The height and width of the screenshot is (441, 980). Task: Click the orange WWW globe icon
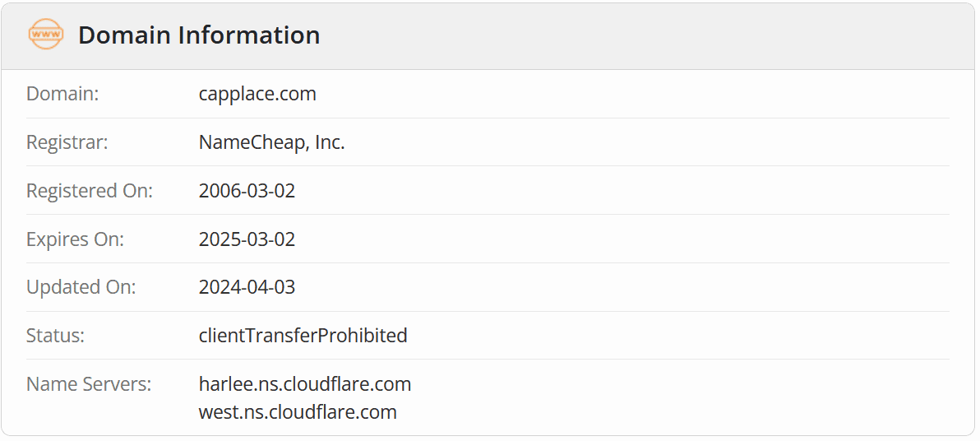tap(45, 35)
